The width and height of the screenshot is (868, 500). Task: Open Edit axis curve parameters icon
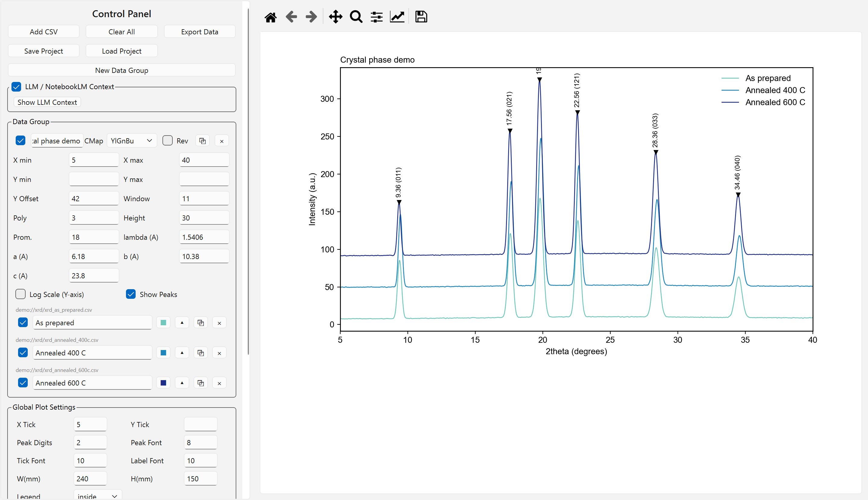(397, 17)
